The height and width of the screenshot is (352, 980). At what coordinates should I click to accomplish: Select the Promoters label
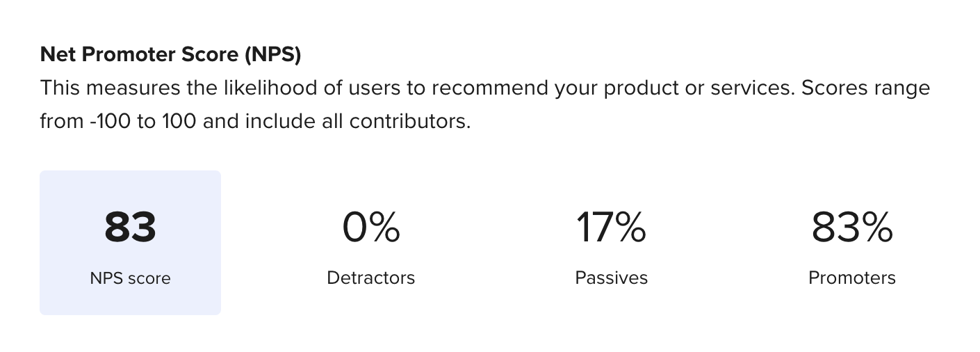851,278
